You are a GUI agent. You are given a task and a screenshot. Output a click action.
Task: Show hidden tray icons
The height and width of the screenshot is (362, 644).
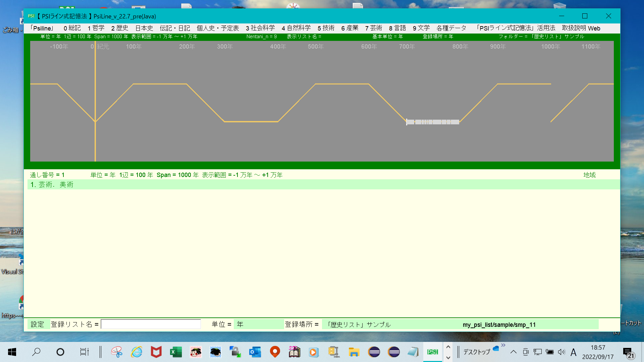pos(513,352)
